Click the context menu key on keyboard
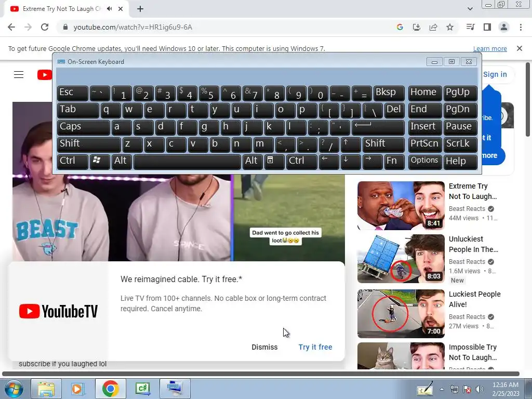The height and width of the screenshot is (399, 532). [274, 161]
